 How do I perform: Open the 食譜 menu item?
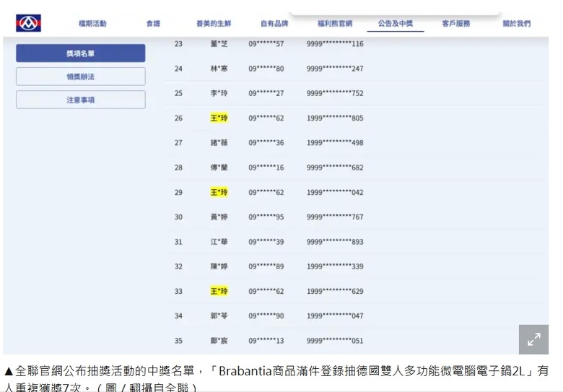point(153,23)
